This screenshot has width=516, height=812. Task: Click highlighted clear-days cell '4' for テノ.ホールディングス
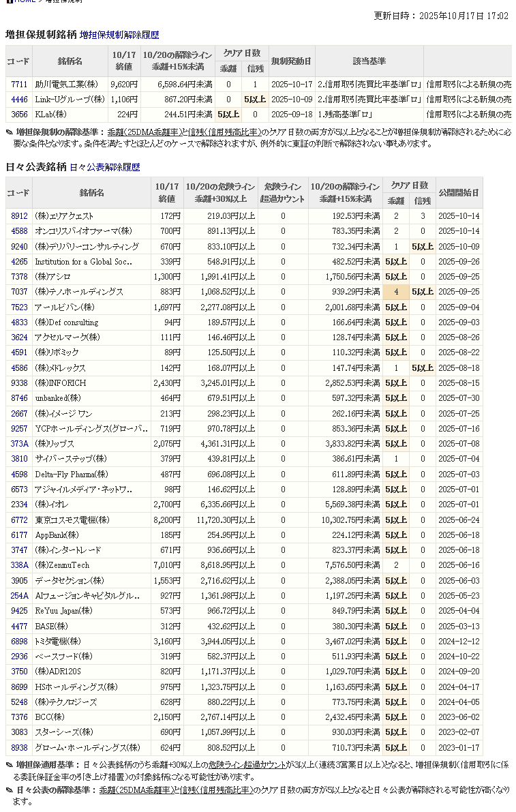(395, 292)
